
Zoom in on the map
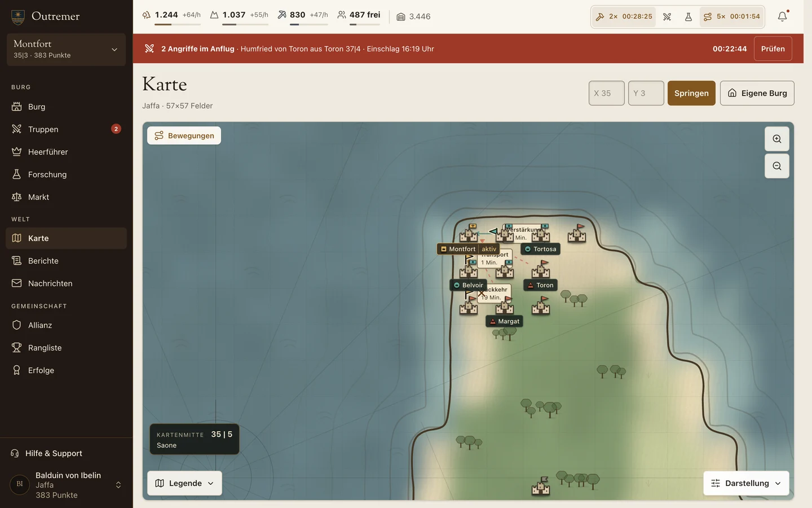(777, 139)
